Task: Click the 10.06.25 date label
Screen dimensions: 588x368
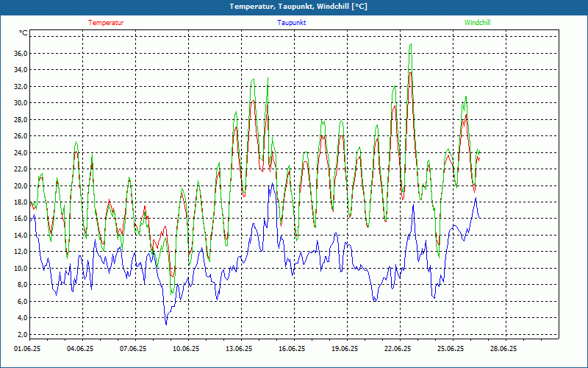Action: tap(186, 349)
